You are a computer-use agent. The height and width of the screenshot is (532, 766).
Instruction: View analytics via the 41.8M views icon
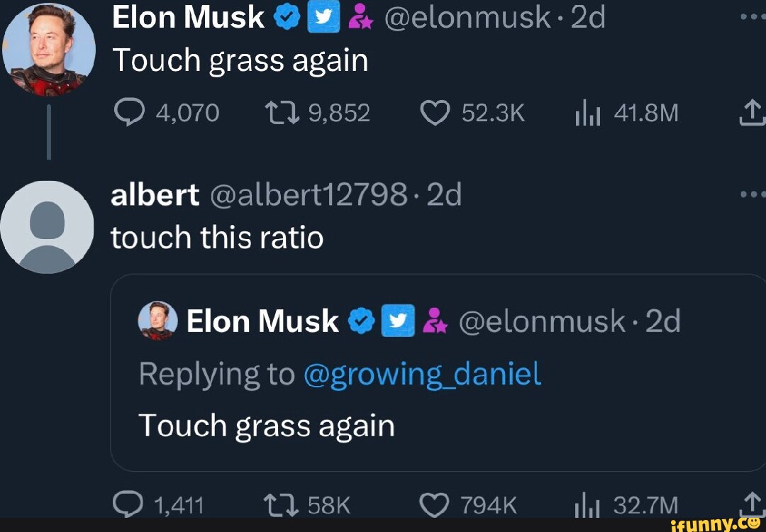click(x=588, y=112)
